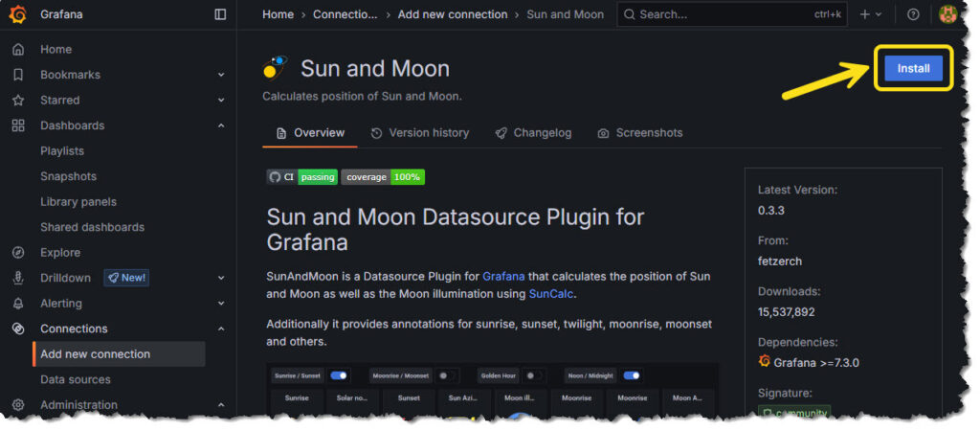980x431 pixels.
Task: Go to Home breadcrumb
Action: pyautogui.click(x=278, y=14)
